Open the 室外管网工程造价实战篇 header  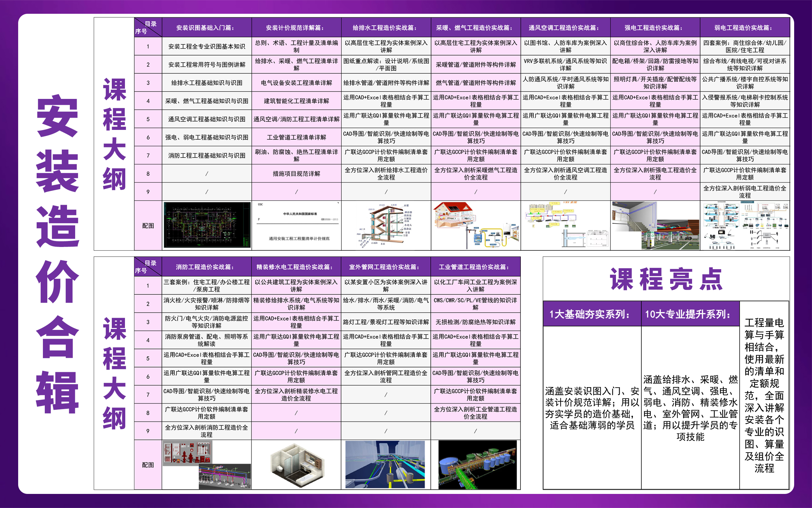tap(386, 267)
